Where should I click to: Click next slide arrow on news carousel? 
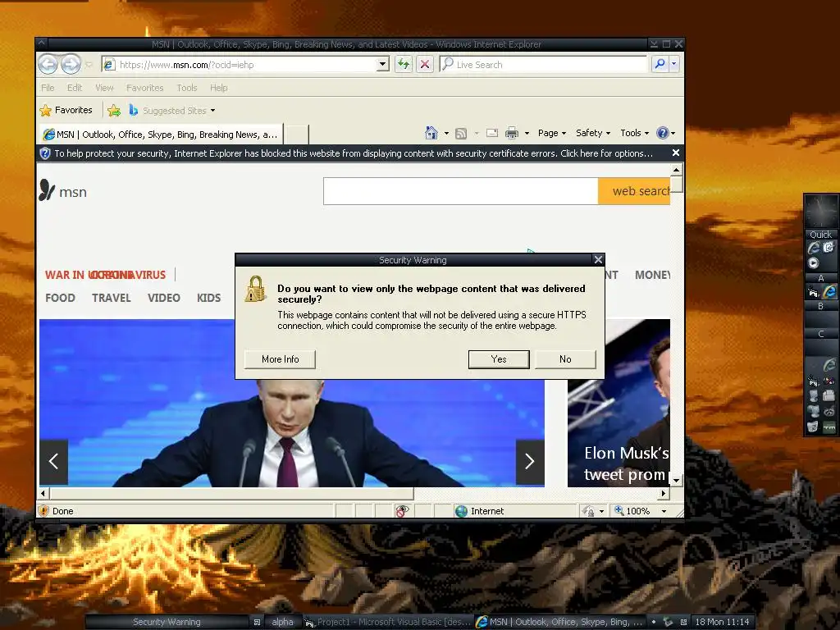(530, 461)
